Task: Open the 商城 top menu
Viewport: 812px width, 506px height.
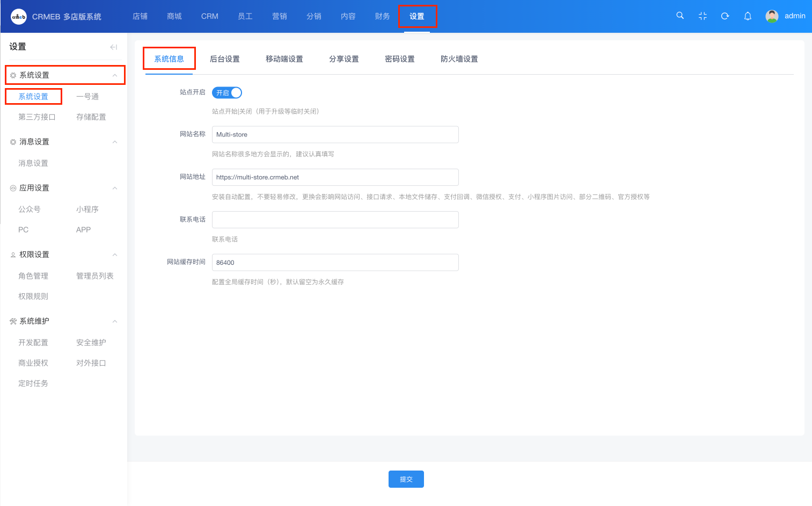Action: 174,16
